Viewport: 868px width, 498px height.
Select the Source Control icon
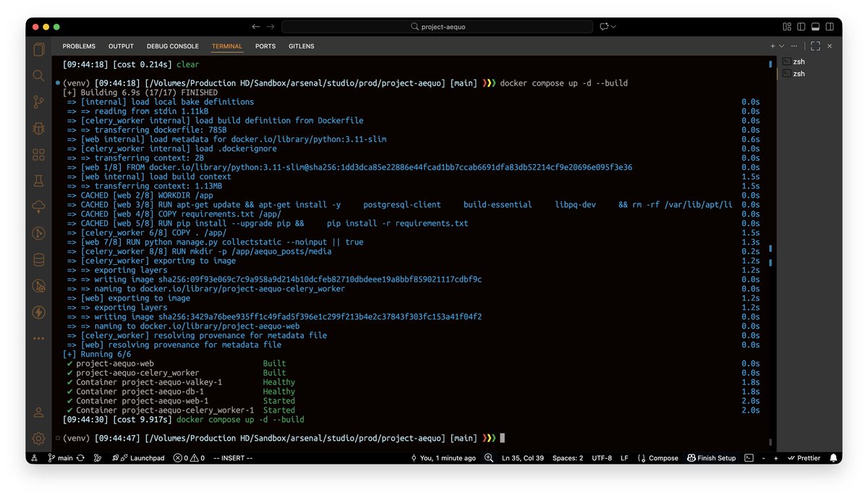tap(38, 101)
